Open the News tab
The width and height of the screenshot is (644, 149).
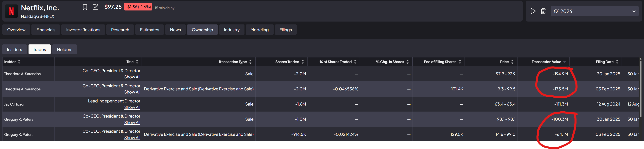tap(175, 30)
